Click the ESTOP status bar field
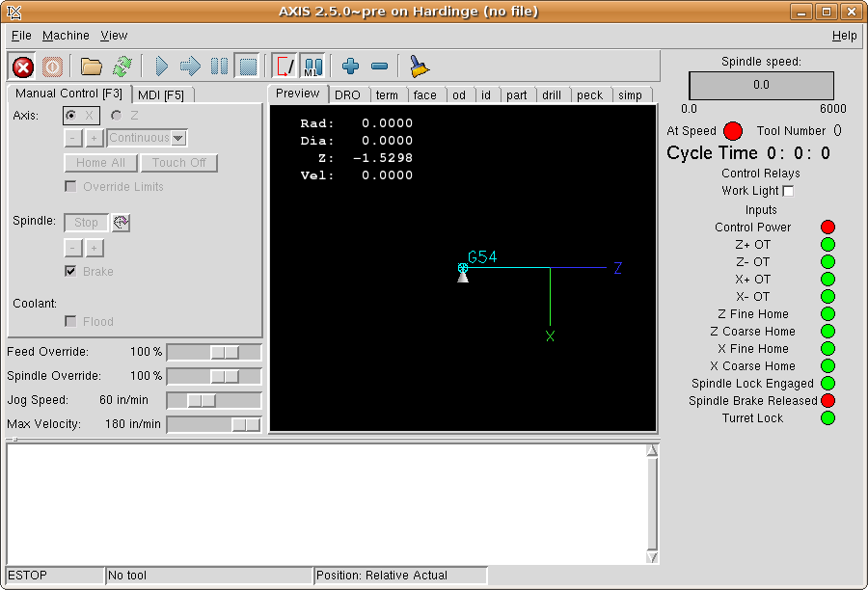The image size is (868, 590). coord(55,576)
